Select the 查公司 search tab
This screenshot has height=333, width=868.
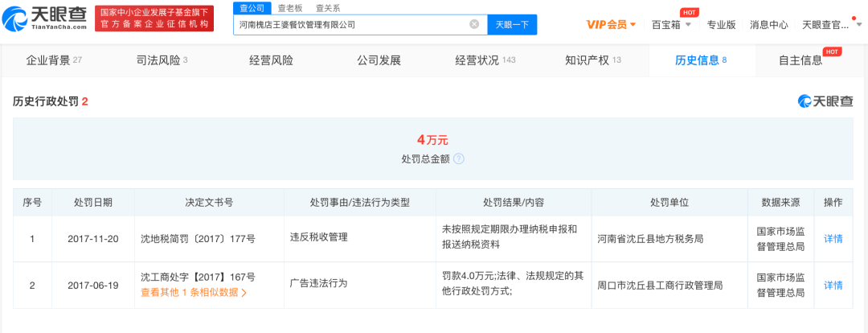[252, 7]
